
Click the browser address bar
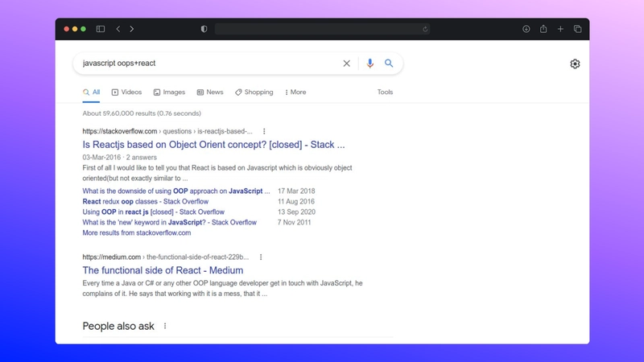point(323,29)
